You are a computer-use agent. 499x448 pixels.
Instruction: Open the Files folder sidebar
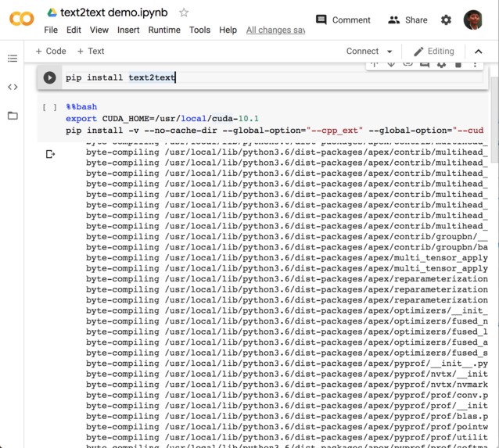pos(13,116)
